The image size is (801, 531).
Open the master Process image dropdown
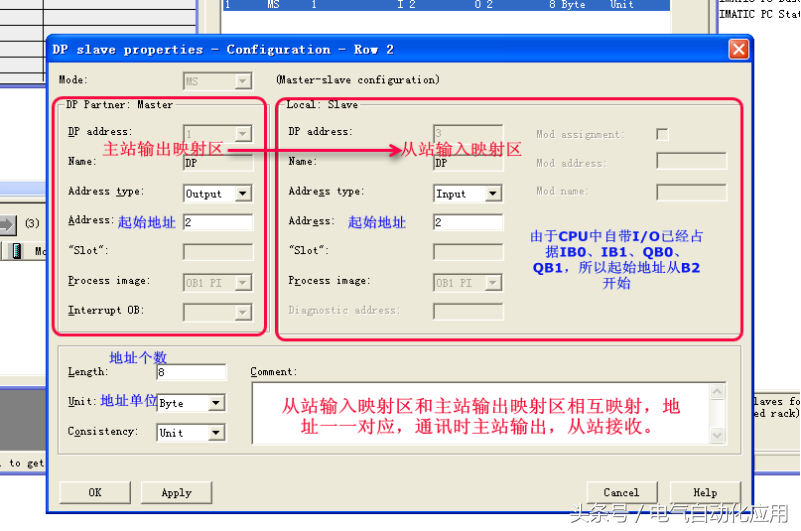(x=243, y=283)
